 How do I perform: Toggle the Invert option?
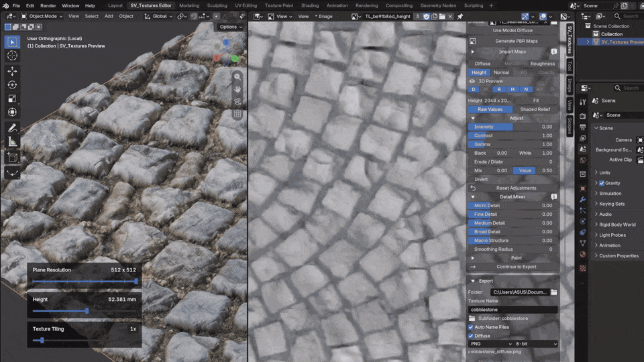tap(513, 180)
